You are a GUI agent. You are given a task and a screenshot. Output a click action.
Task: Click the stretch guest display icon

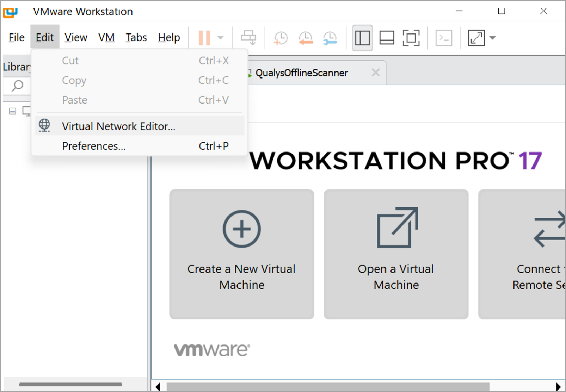[476, 38]
